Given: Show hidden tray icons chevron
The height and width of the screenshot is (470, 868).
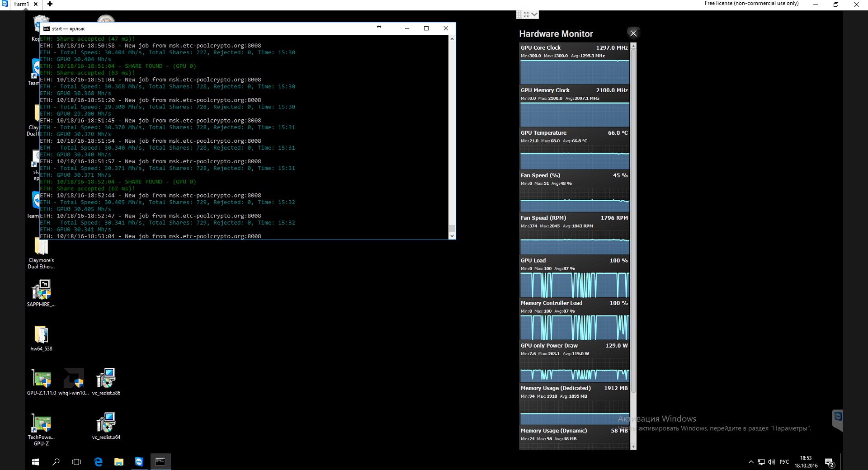Looking at the screenshot, I should [x=751, y=462].
